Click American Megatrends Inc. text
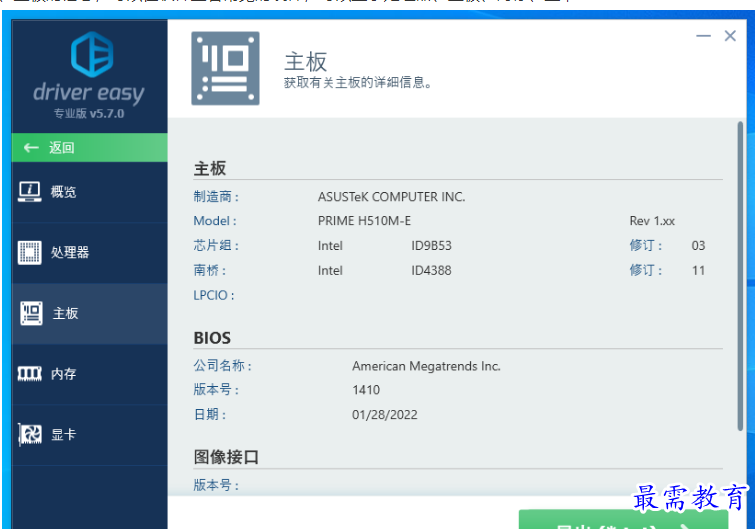The height and width of the screenshot is (529, 755). click(426, 366)
